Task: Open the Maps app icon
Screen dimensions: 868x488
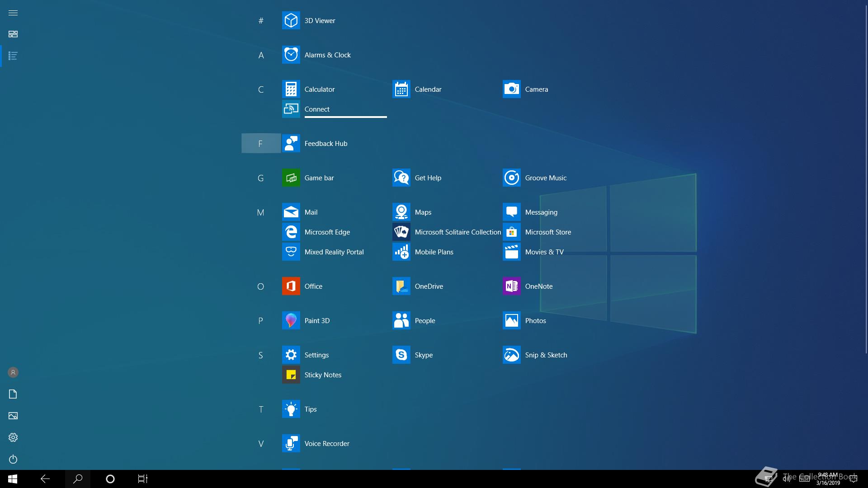Action: coord(401,212)
